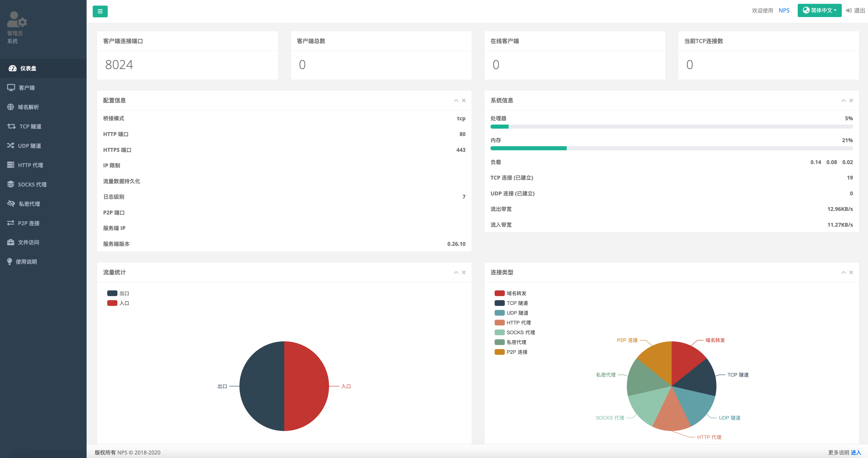Image resolution: width=868 pixels, height=458 pixels.
Task: Click the 使用说明 lightbulb icon
Action: pos(9,262)
